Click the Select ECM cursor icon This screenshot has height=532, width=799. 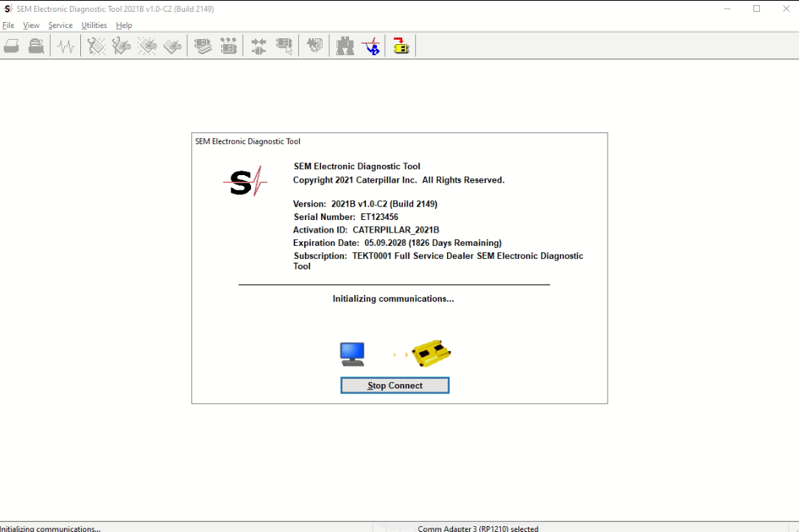[284, 46]
